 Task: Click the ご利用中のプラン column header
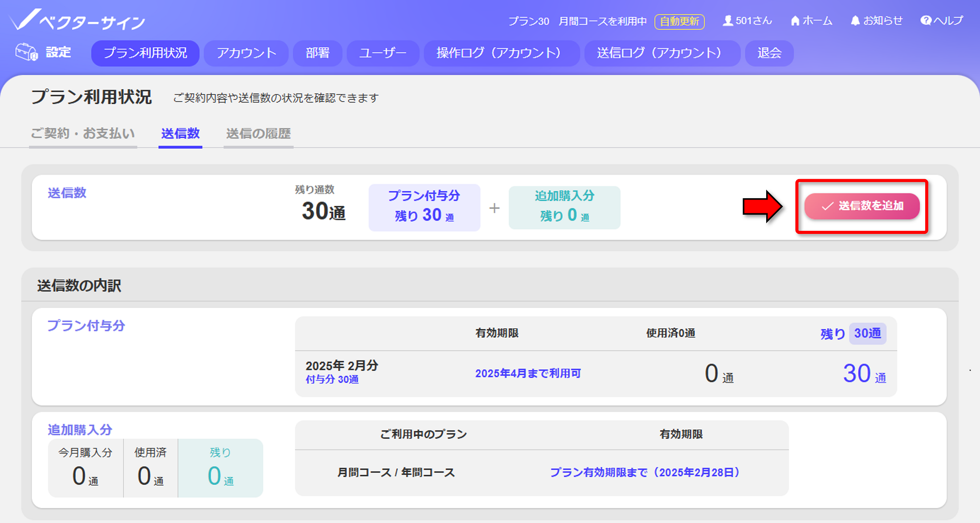[x=423, y=434]
